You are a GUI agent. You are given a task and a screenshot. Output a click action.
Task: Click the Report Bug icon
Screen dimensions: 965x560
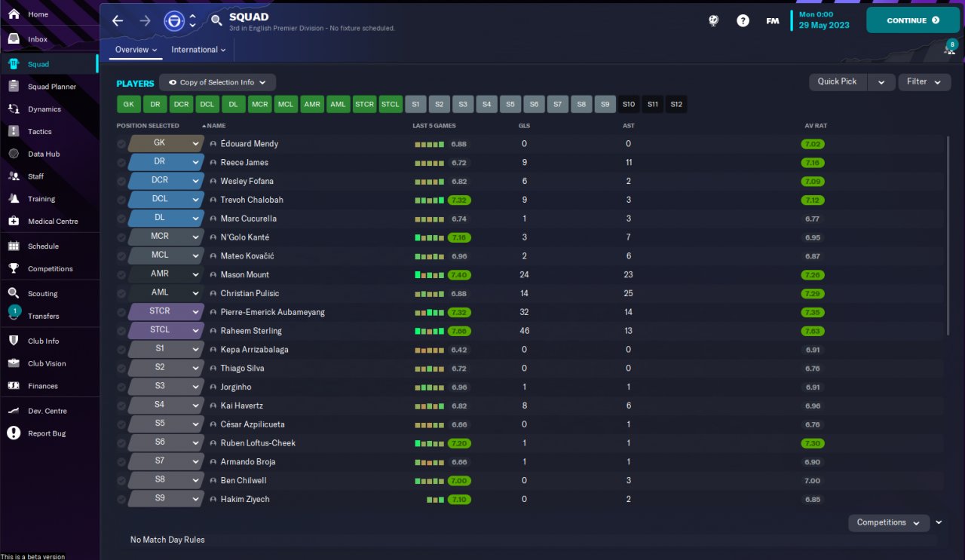14,433
